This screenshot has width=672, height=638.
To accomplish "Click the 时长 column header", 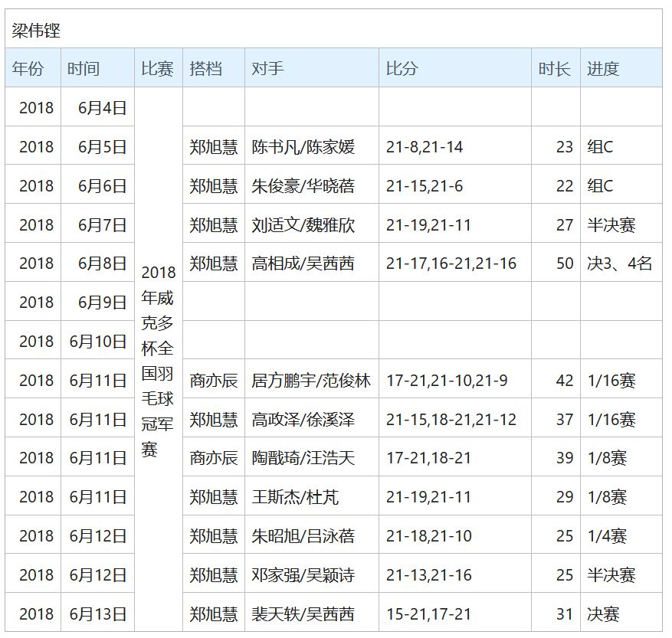I will (554, 68).
